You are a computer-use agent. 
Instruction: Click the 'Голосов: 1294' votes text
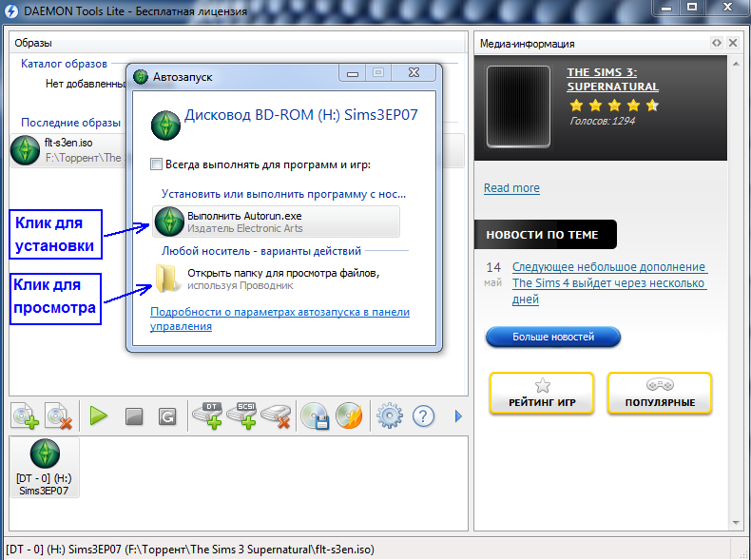coord(602,121)
